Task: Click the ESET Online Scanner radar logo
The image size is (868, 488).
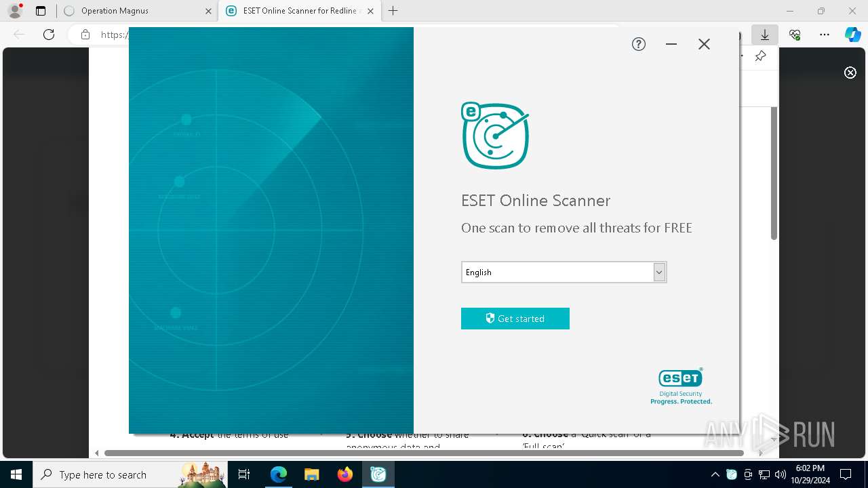Action: [495, 136]
